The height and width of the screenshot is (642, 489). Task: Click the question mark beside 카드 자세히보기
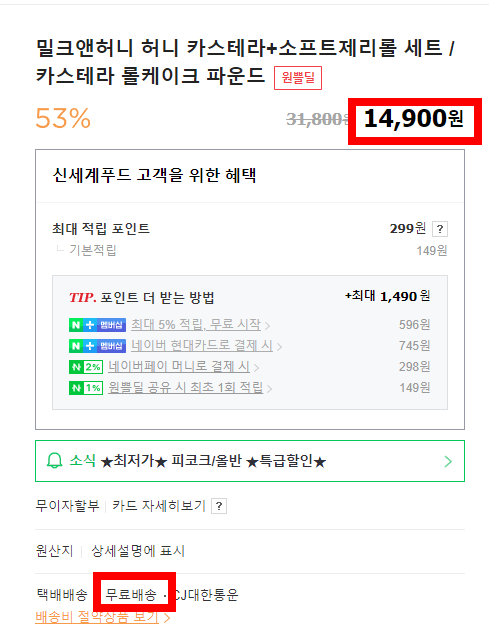(219, 506)
